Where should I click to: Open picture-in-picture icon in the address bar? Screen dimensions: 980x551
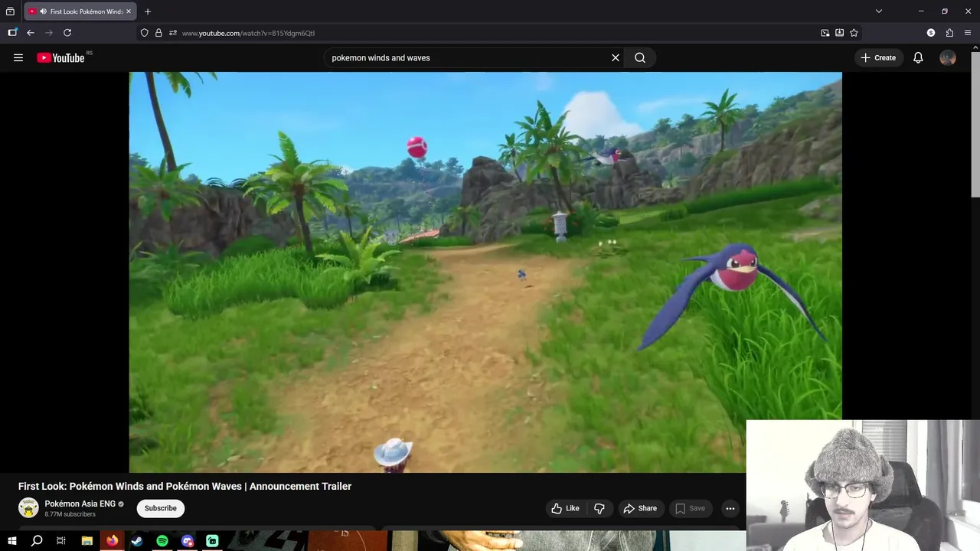click(825, 33)
